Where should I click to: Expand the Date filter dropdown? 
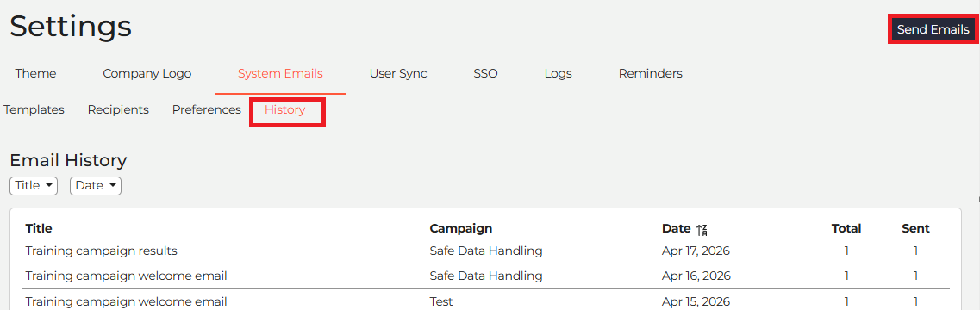[x=96, y=186]
